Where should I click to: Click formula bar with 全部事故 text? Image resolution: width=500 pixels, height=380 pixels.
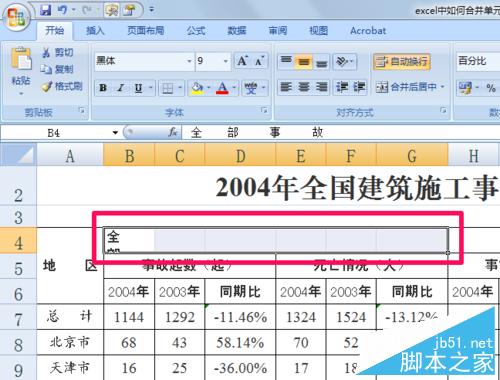click(341, 133)
